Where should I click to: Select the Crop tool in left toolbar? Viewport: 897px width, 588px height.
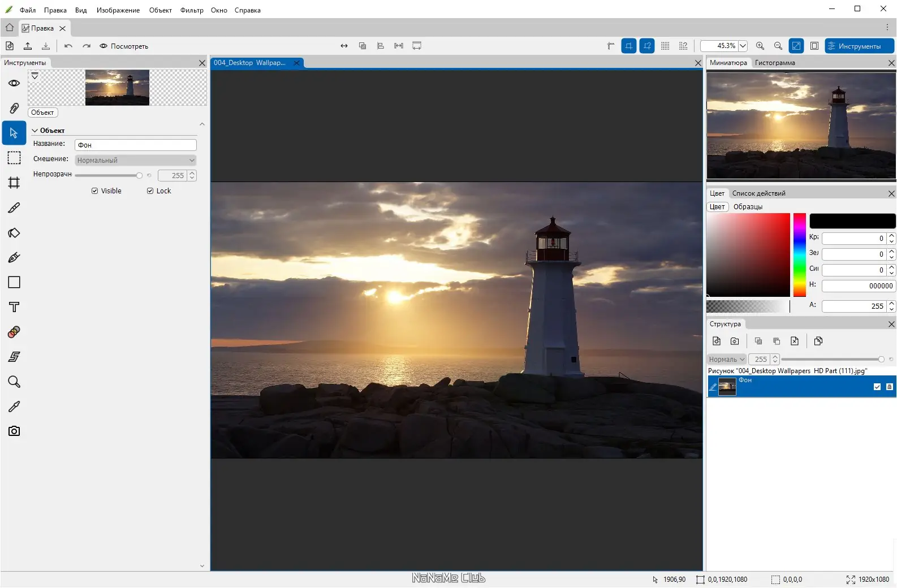[14, 183]
